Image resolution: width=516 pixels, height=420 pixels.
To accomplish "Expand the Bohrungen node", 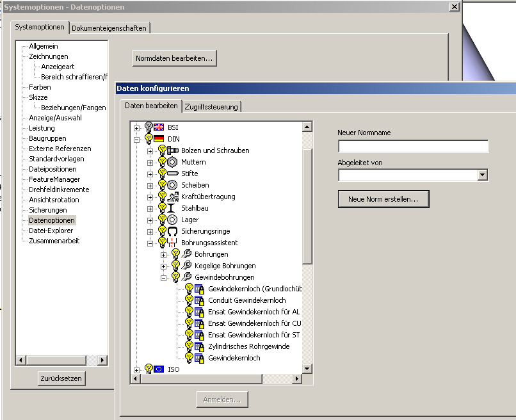I will point(163,255).
